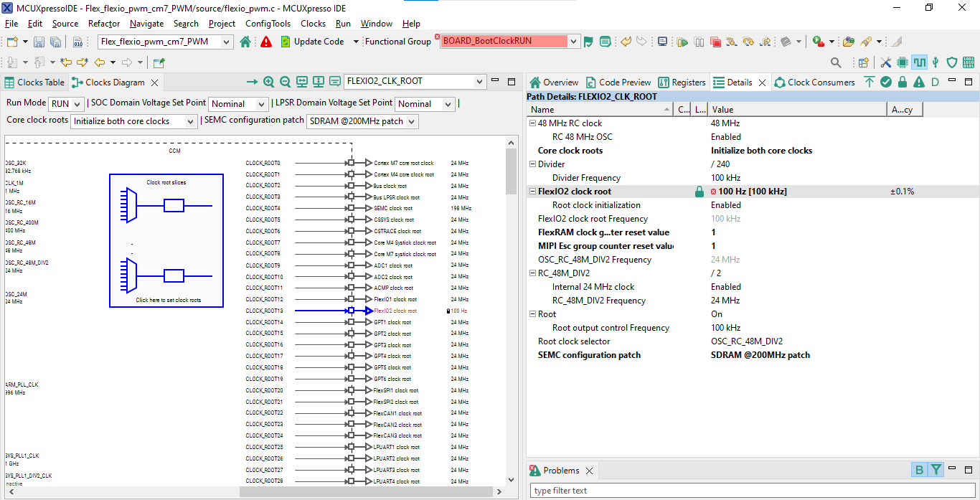980x500 pixels.
Task: Open search with the magnifier icon
Action: click(836, 62)
